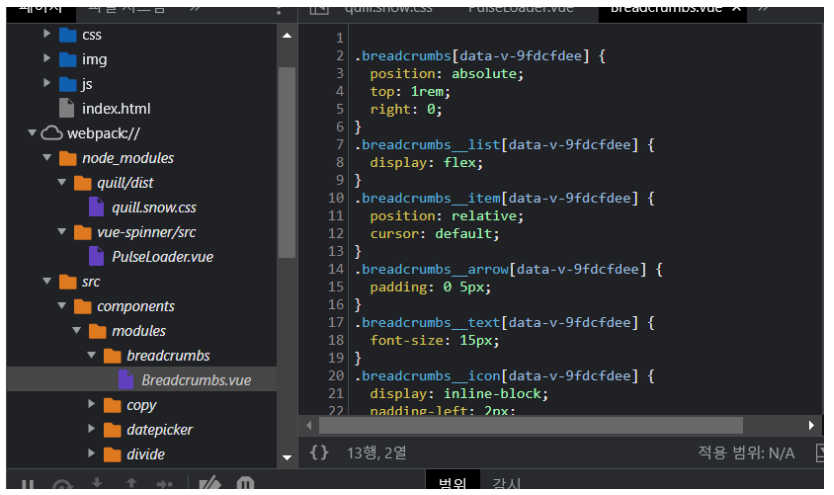Click the src folder icon

click(x=68, y=282)
